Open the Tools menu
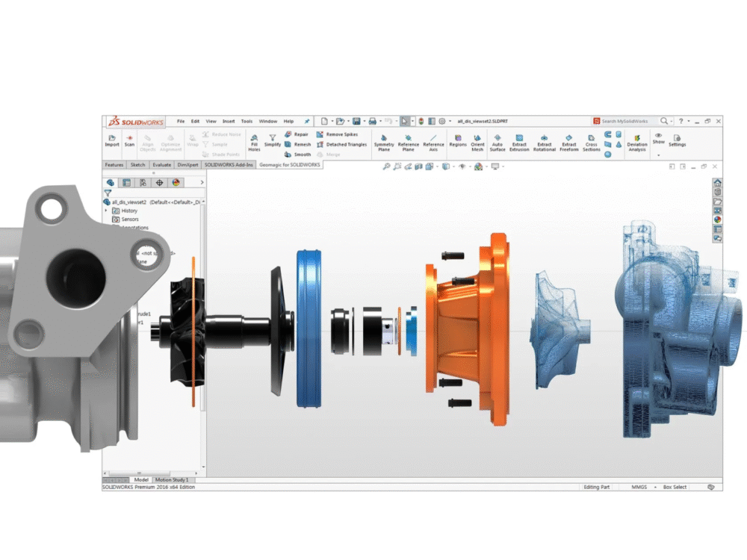 tap(247, 122)
